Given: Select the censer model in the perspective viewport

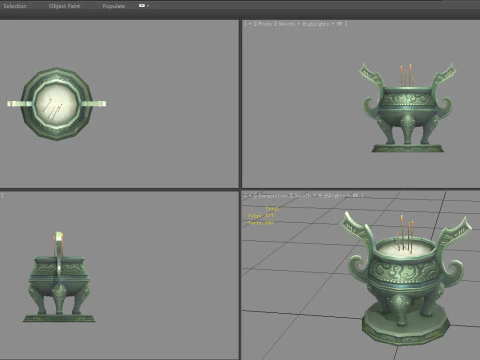Looking at the screenshot, I should [x=406, y=278].
